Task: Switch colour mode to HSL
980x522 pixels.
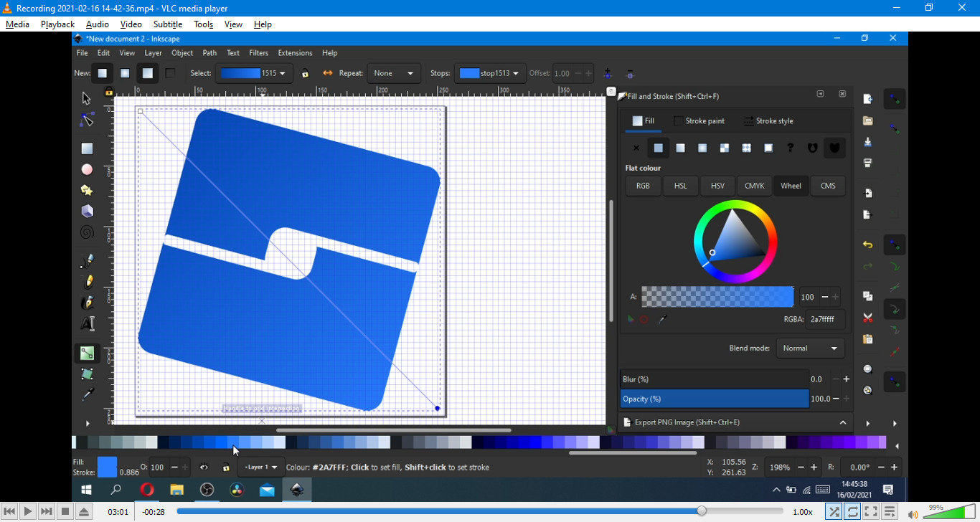Action: click(679, 186)
